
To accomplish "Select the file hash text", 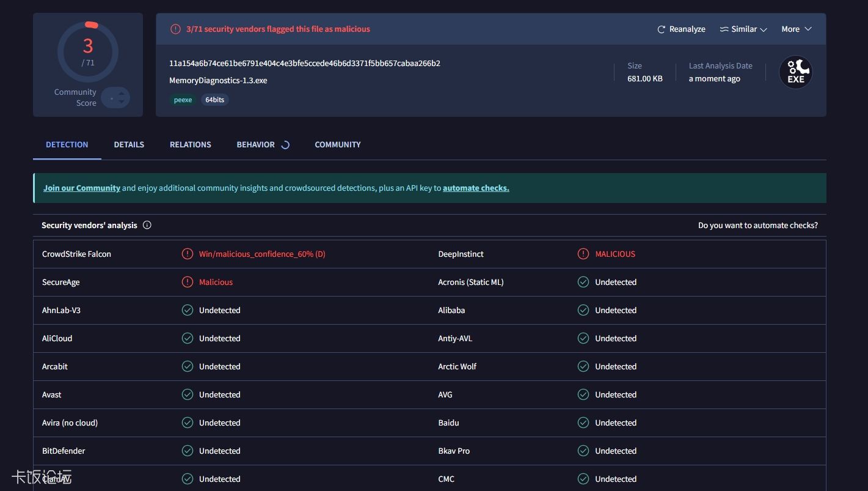I will point(304,63).
